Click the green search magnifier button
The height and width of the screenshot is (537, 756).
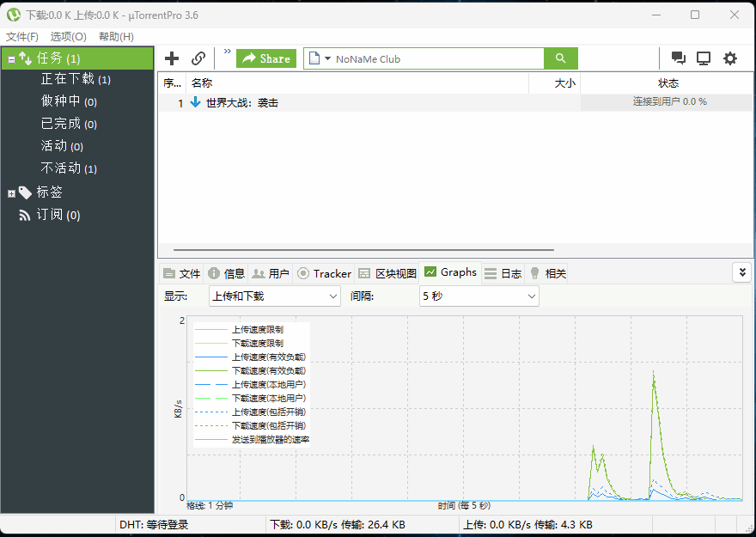tap(560, 58)
